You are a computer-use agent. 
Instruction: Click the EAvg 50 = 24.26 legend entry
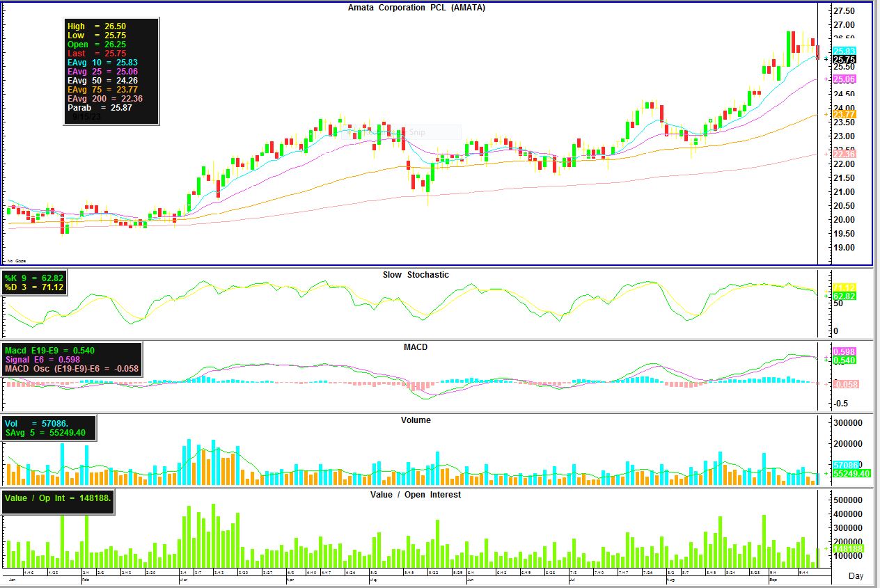pos(102,81)
